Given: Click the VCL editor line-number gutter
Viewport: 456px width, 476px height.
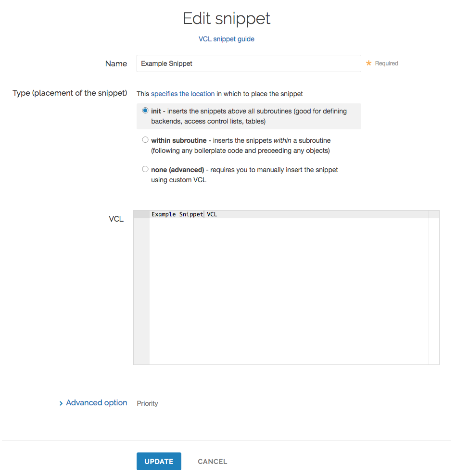Looking at the screenshot, I should click(x=141, y=288).
